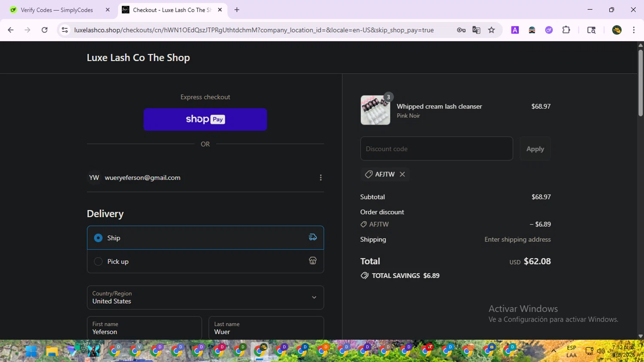Open account options menu beside email

click(321, 178)
